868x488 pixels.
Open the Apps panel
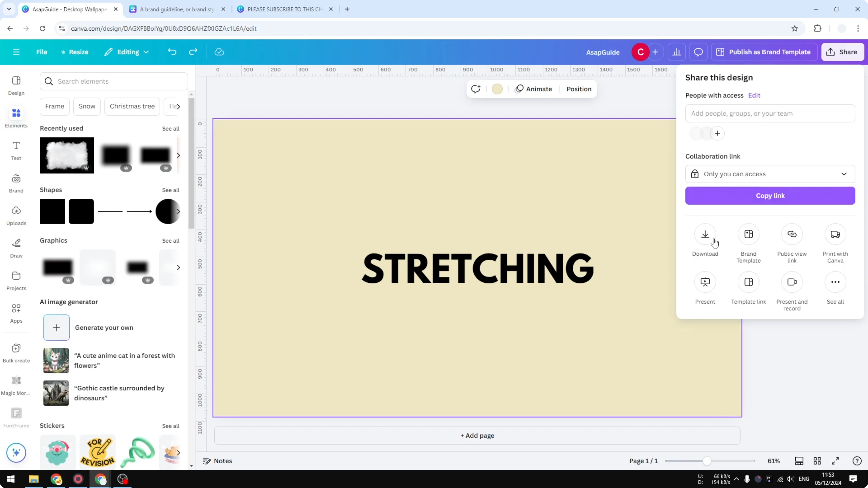(16, 313)
